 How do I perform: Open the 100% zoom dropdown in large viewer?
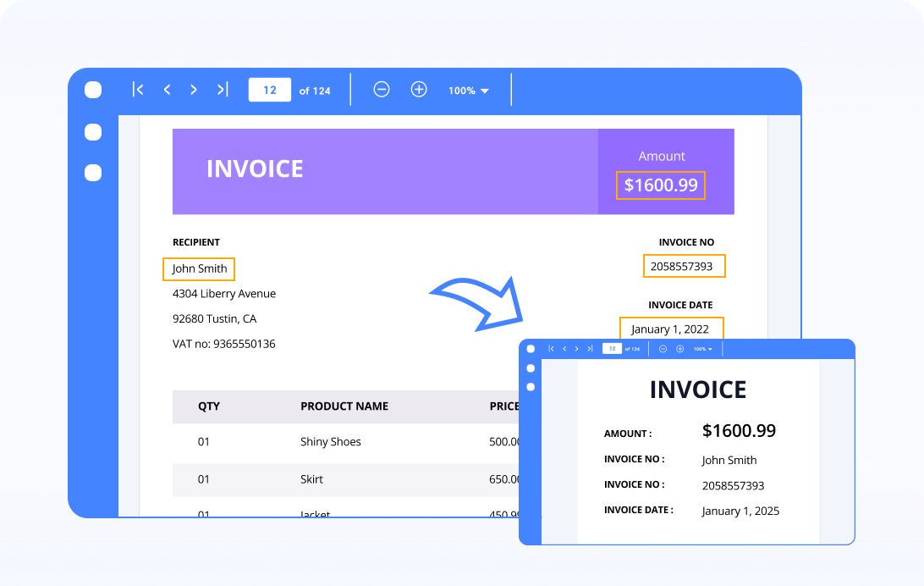click(469, 91)
